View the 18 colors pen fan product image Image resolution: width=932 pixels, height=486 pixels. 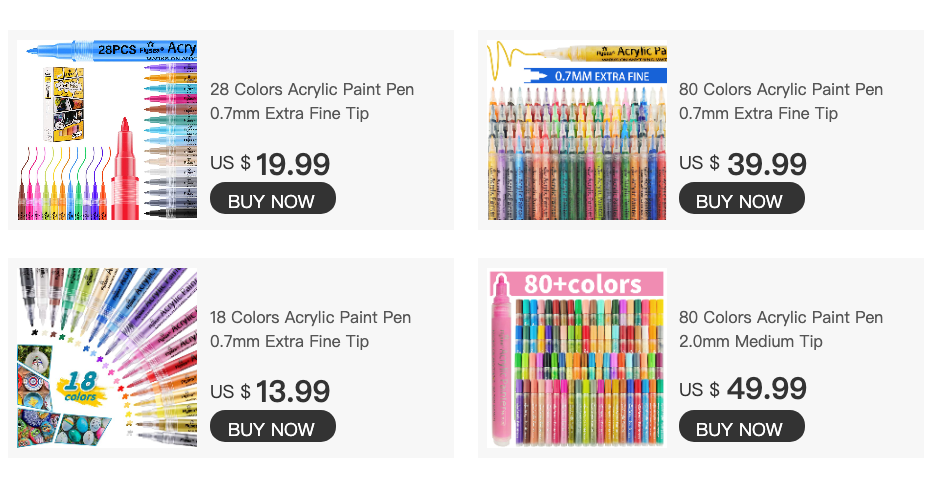point(107,358)
